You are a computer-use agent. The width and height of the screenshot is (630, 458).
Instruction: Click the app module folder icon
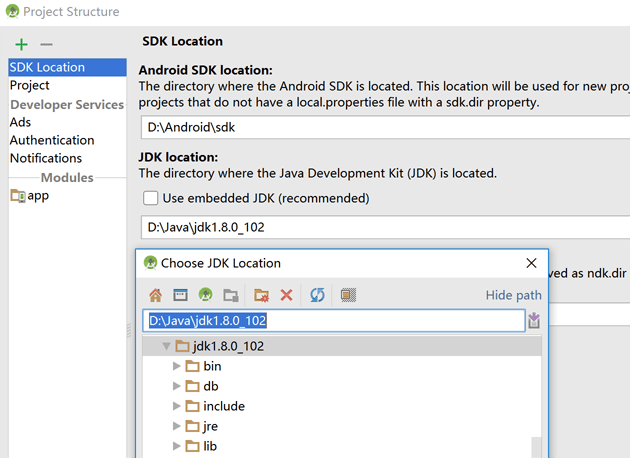click(x=18, y=196)
